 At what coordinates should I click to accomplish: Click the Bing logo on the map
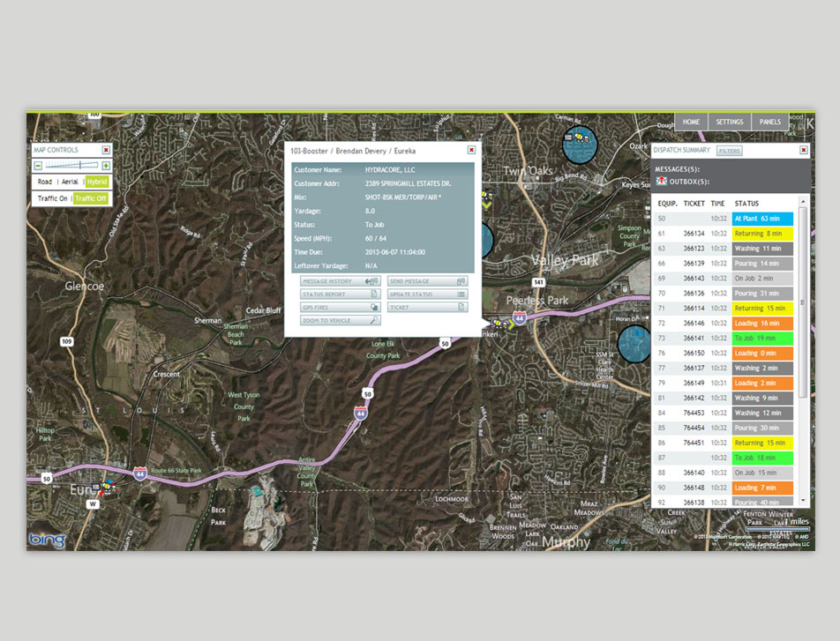47,540
